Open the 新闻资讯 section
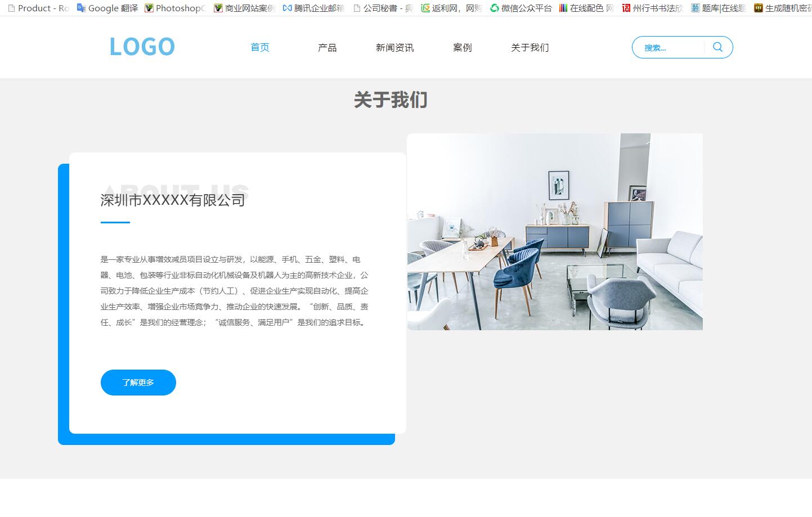The image size is (812, 517). (x=394, y=48)
